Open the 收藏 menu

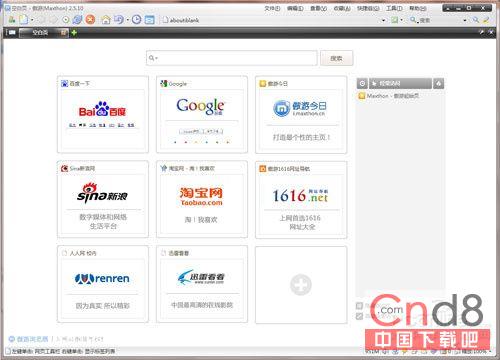click(x=342, y=8)
